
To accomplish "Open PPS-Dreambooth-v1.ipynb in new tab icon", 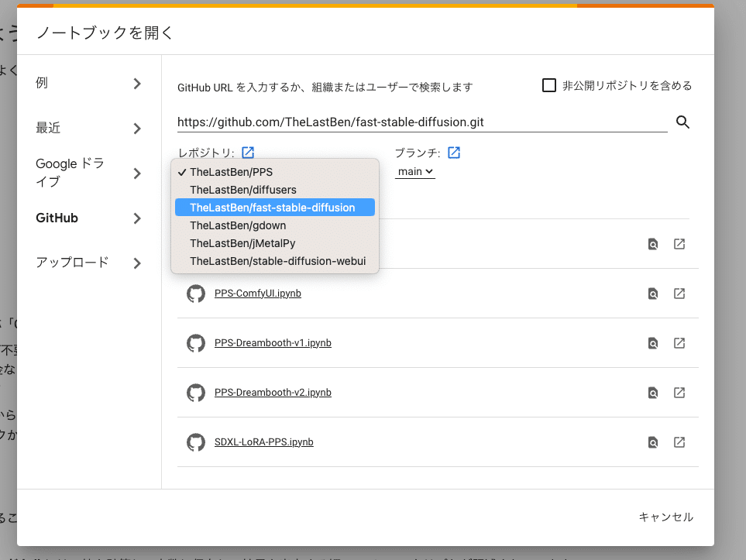I will click(x=679, y=343).
